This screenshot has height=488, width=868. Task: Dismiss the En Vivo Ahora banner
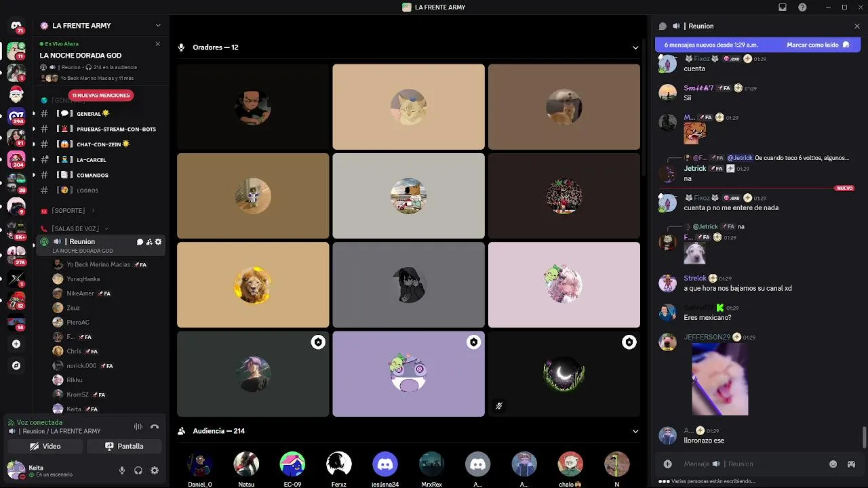158,43
